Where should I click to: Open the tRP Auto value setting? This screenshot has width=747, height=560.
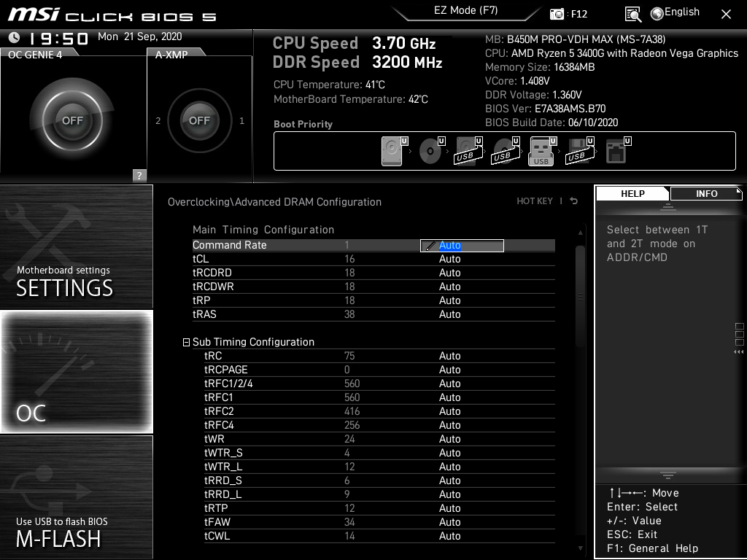click(x=449, y=300)
